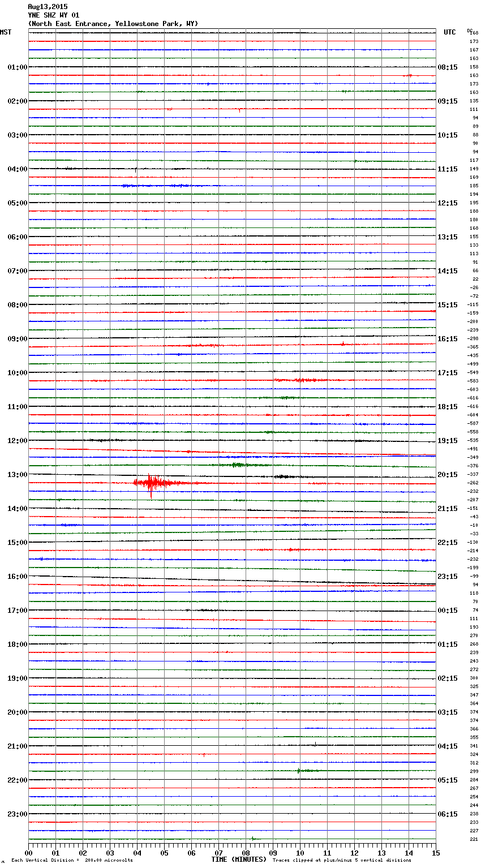Click the 21:00 MST row label
481x868 pixels.
point(18,746)
